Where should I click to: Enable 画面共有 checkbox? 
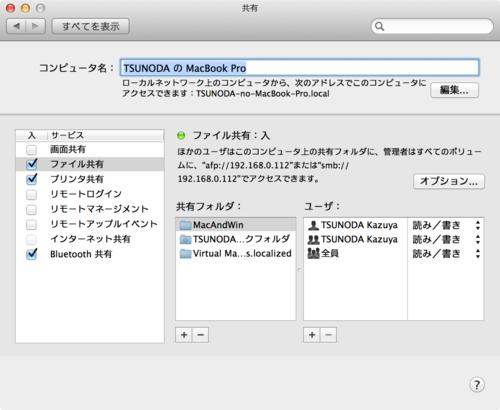[32, 150]
